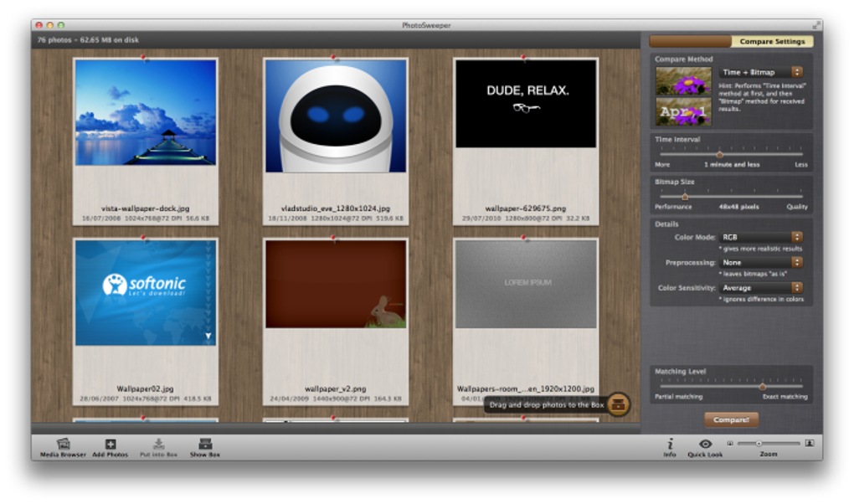854x504 pixels.
Task: Expand the Preprocessing dropdown set to None
Action: [x=761, y=262]
